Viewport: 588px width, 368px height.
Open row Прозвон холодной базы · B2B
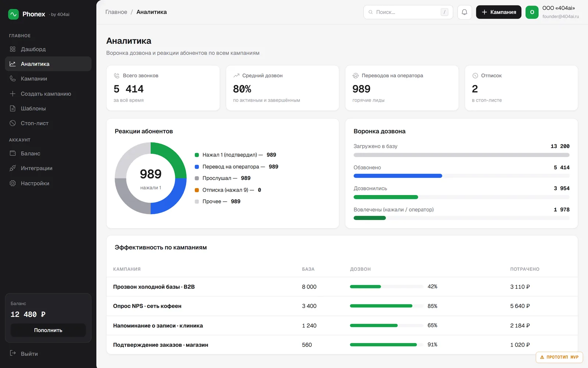pos(342,287)
